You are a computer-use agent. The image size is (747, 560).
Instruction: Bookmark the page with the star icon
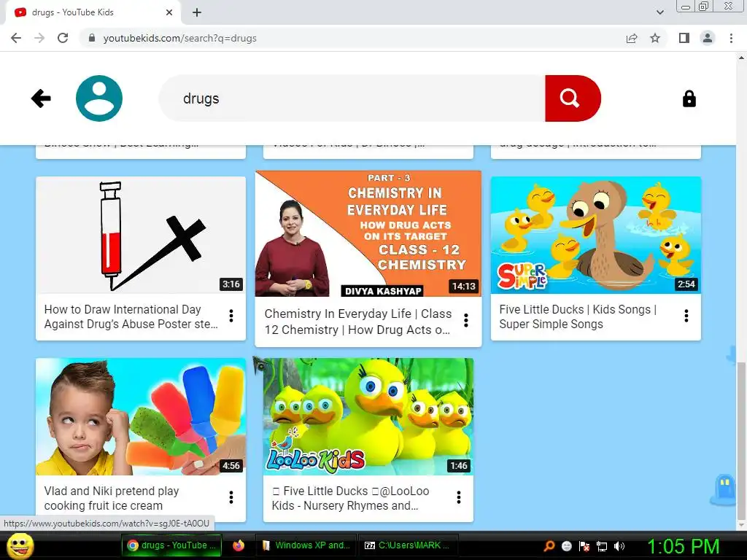click(655, 38)
